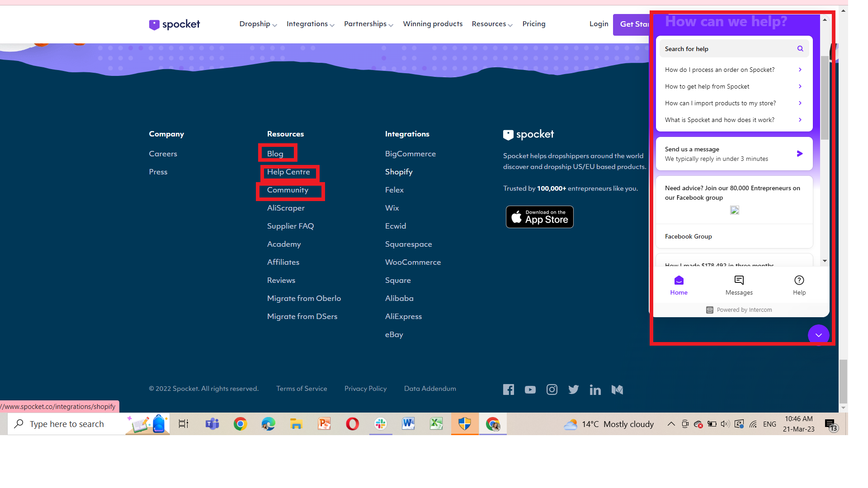The width and height of the screenshot is (868, 488).
Task: Open the Shopify integration link
Action: pyautogui.click(x=399, y=172)
